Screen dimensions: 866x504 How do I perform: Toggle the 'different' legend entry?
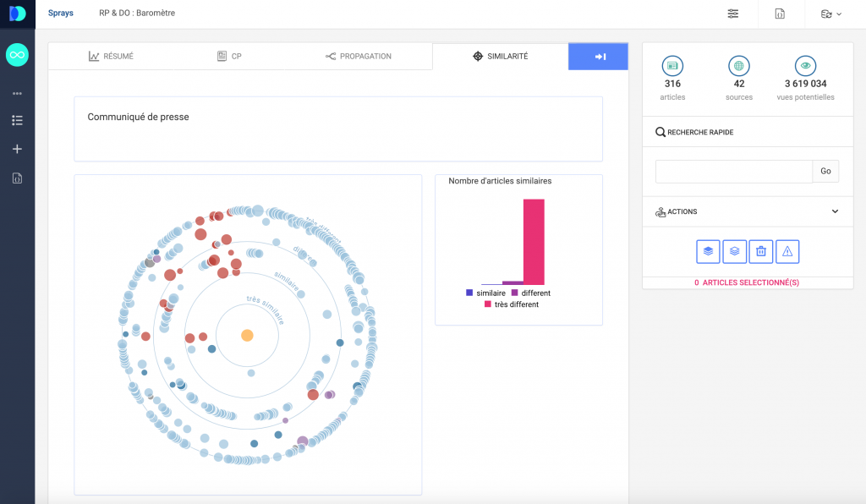(x=531, y=293)
